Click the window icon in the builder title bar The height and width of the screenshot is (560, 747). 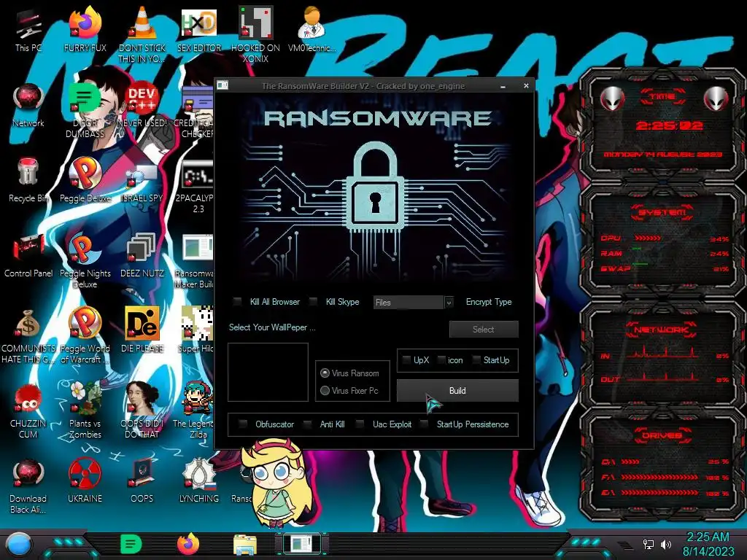pyautogui.click(x=222, y=85)
